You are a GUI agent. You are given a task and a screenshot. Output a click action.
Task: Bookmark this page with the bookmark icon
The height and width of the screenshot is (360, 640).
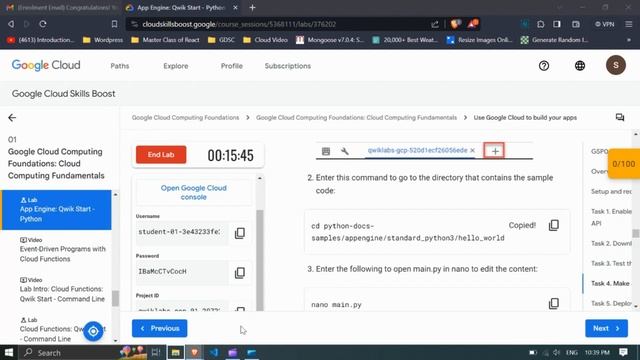click(x=114, y=24)
